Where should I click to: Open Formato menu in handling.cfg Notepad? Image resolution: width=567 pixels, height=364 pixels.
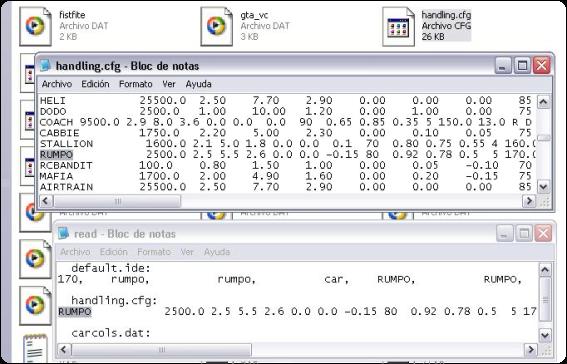(x=136, y=84)
